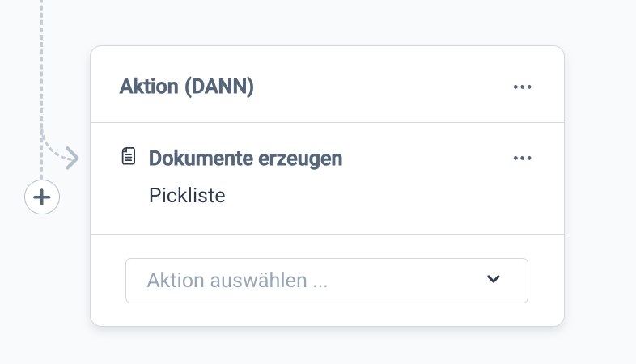Click the vertical dashed connector line
The height and width of the screenshot is (364, 636).
(x=42, y=65)
